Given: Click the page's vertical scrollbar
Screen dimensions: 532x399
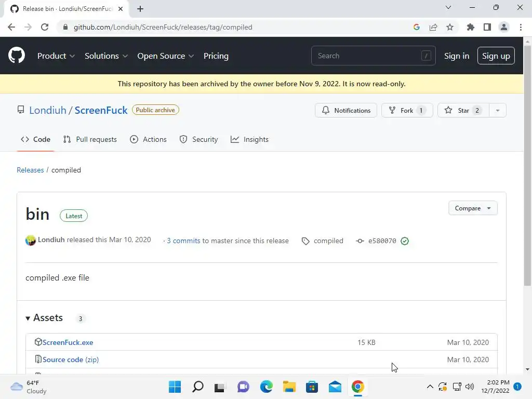Looking at the screenshot, I should 527,166.
